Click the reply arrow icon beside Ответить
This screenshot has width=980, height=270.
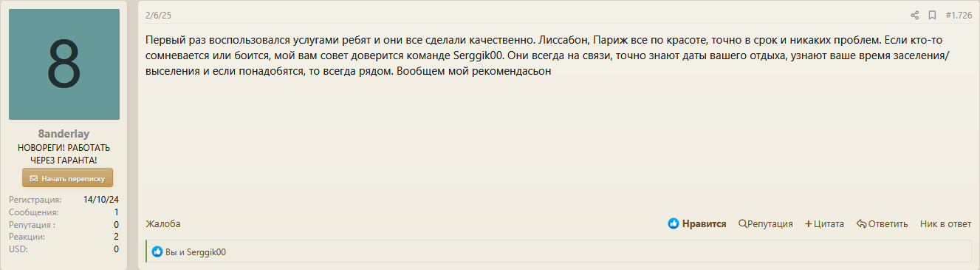(861, 223)
